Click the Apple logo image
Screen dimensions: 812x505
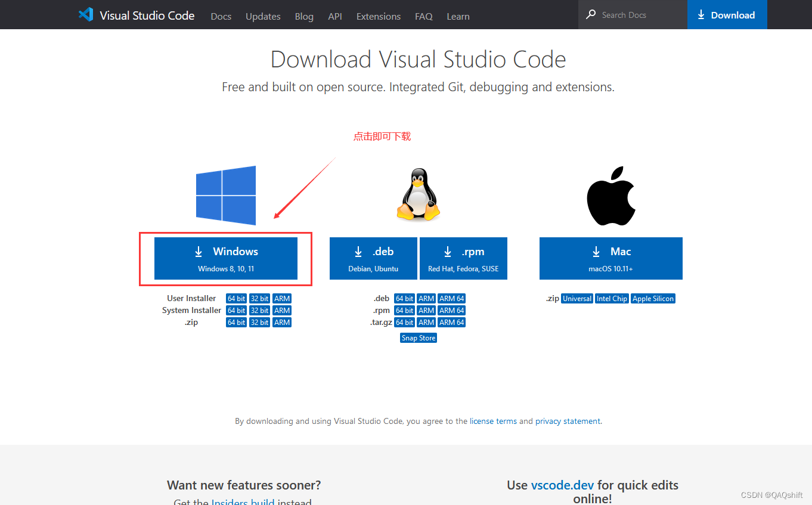tap(611, 196)
